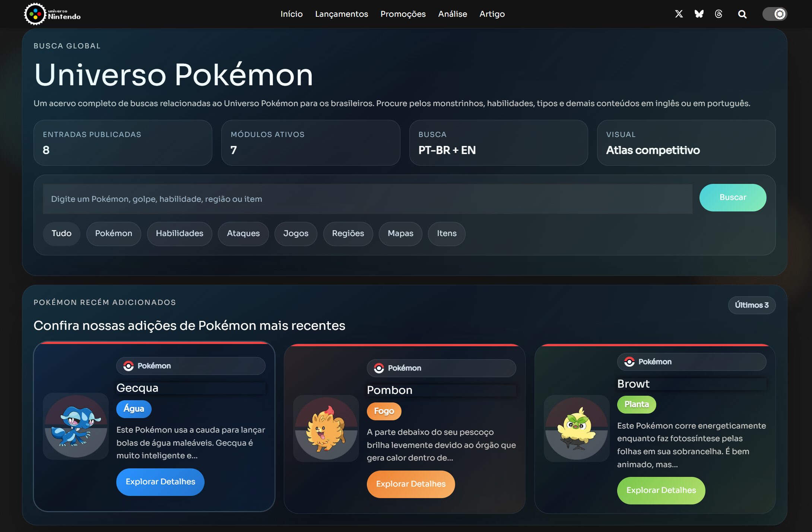The width and height of the screenshot is (812, 532).
Task: Explore details for Gecqua
Action: (161, 482)
